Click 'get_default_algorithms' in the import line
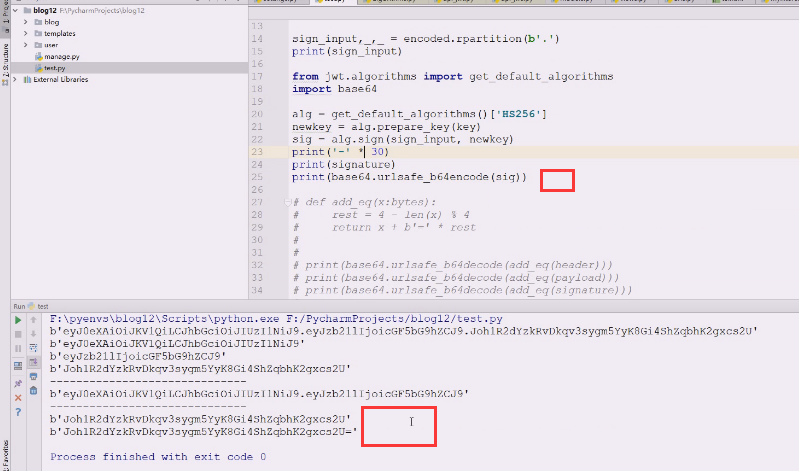 point(541,76)
